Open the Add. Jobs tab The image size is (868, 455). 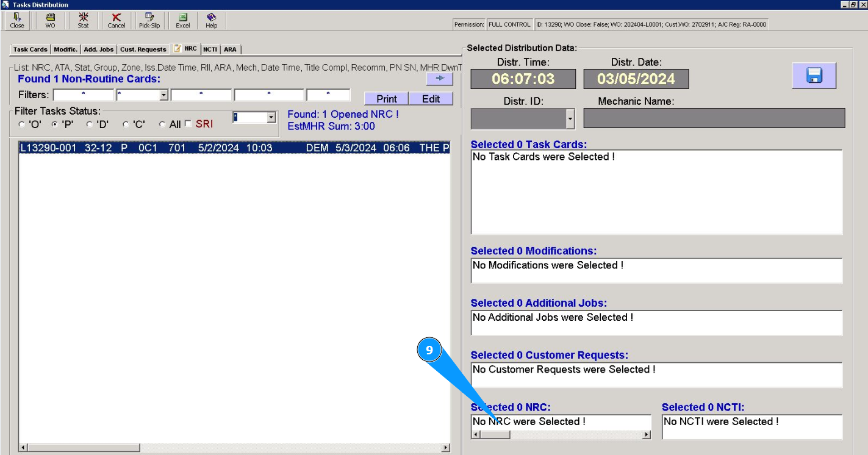[99, 49]
